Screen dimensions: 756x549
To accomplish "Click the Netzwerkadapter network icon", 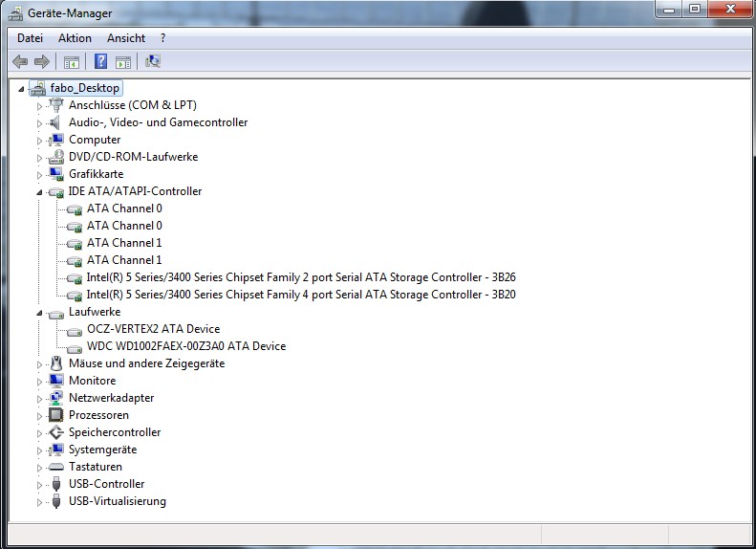I will click(x=56, y=398).
